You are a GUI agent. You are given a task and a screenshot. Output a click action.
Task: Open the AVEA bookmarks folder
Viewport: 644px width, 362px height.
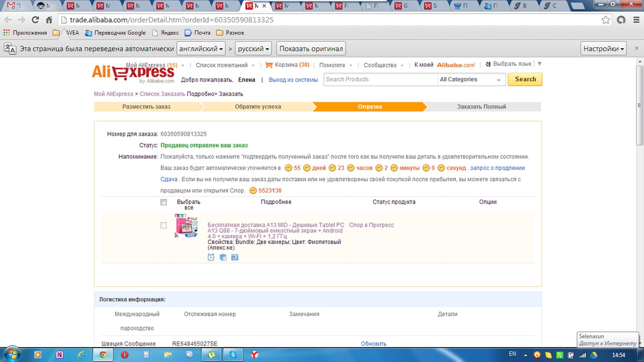coord(65,33)
